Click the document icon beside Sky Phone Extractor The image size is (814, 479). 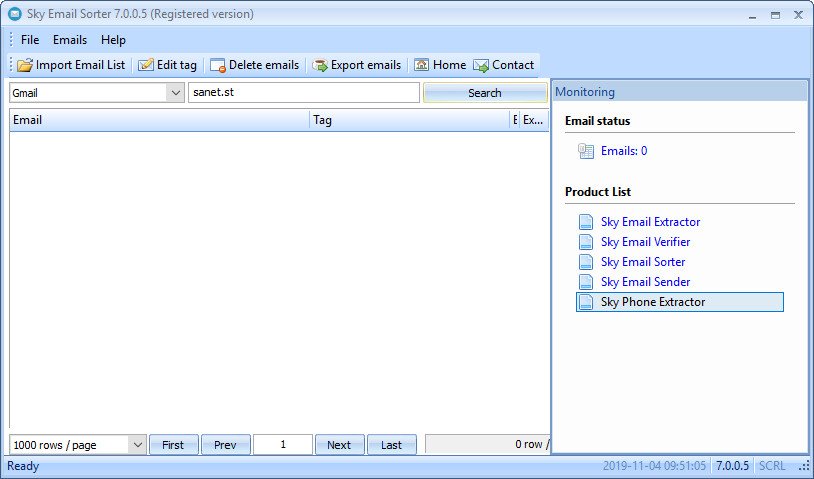coord(586,302)
